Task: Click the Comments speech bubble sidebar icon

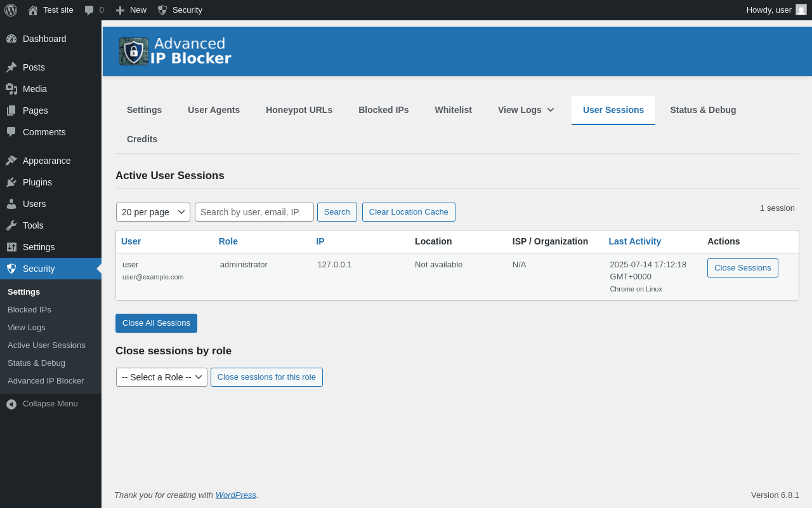Action: [x=11, y=132]
